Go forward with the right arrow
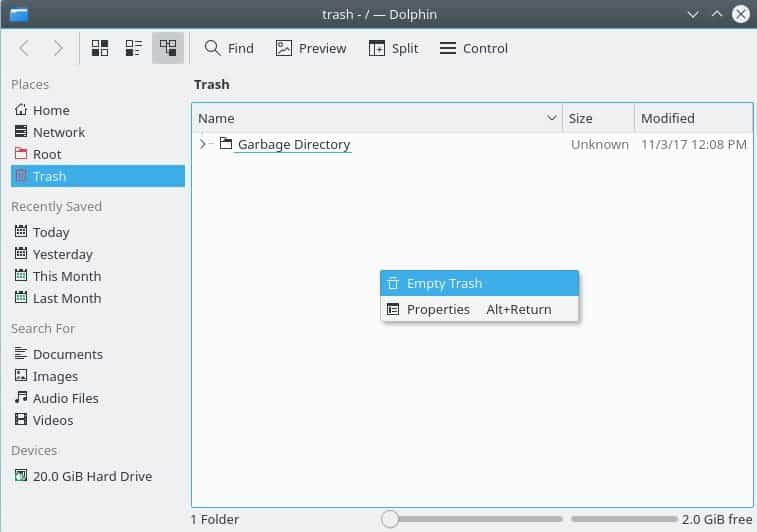The width and height of the screenshot is (757, 532). tap(58, 48)
